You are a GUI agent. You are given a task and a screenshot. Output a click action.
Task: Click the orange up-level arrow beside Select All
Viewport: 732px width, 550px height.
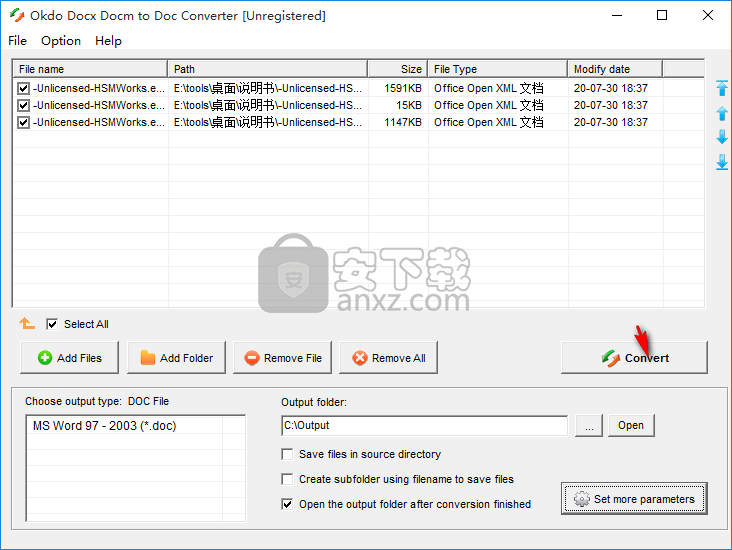[x=27, y=323]
